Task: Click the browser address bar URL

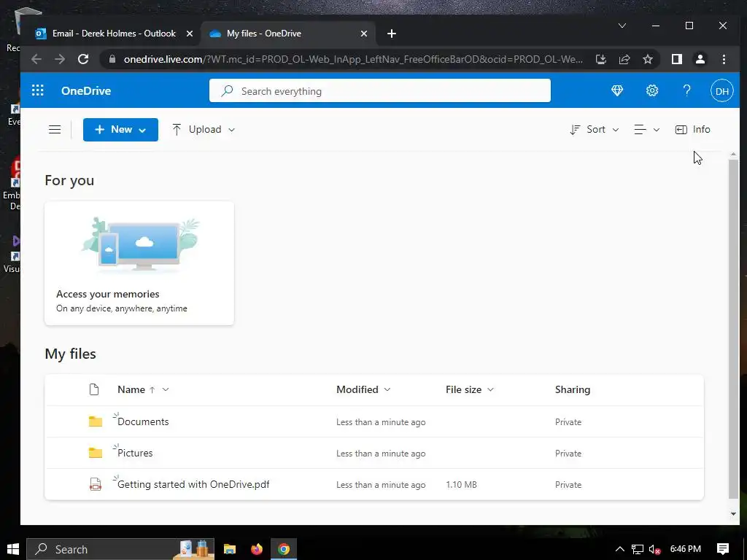Action: 353,59
